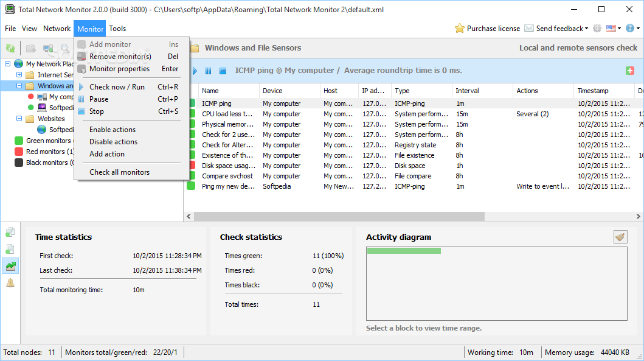
Task: Click the stop square icon in the monitor header
Action: coord(223,71)
